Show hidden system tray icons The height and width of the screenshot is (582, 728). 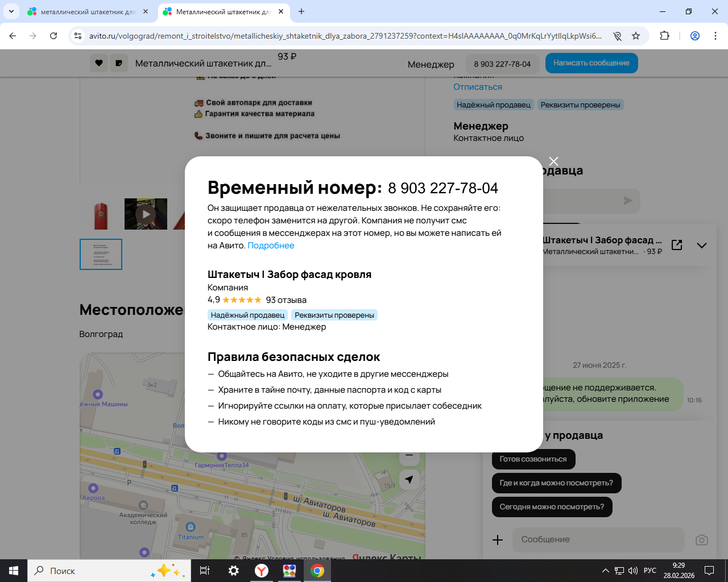point(605,571)
